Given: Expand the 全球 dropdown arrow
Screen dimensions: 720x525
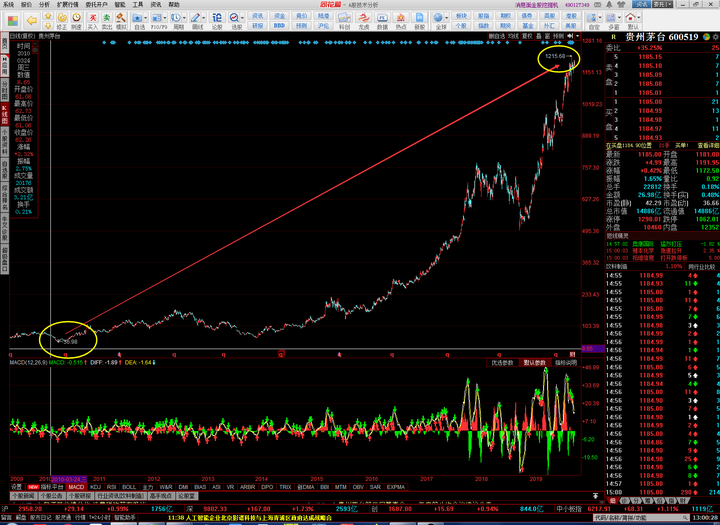Looking at the screenshot, I should click(446, 18).
